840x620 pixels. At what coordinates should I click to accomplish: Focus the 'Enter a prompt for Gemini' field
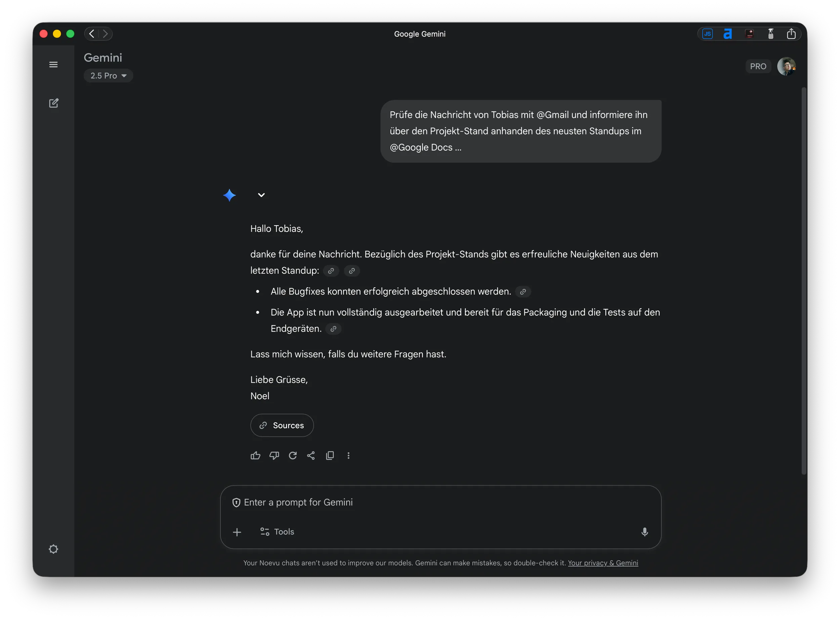pyautogui.click(x=440, y=502)
